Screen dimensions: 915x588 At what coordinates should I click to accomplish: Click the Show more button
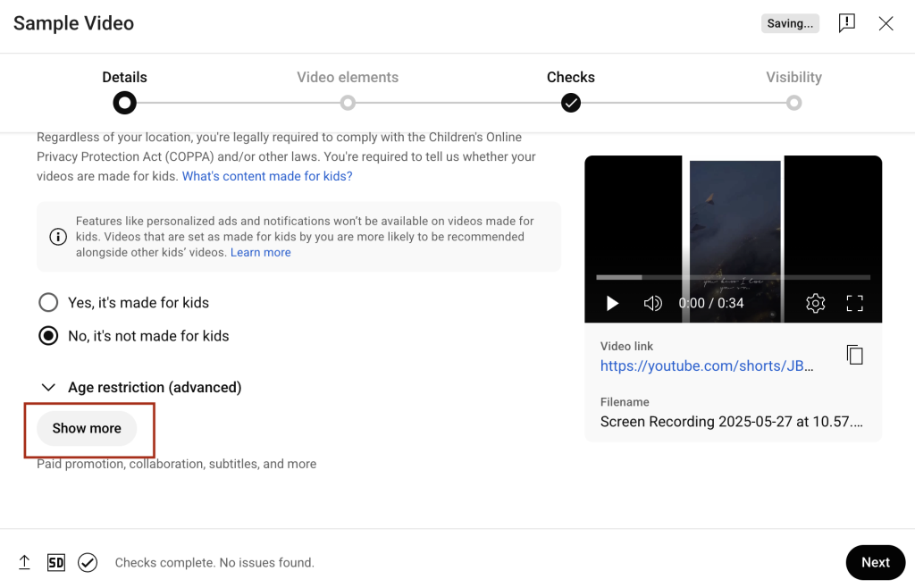point(86,429)
